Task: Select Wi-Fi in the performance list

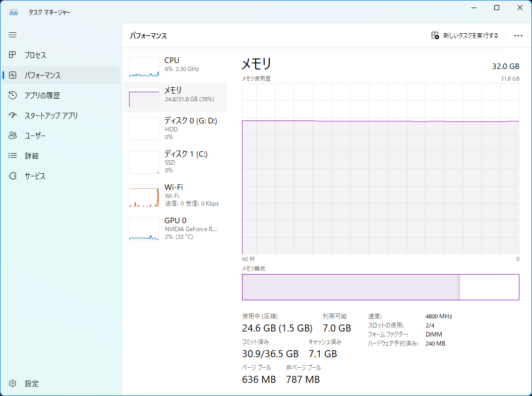Action: click(x=176, y=195)
